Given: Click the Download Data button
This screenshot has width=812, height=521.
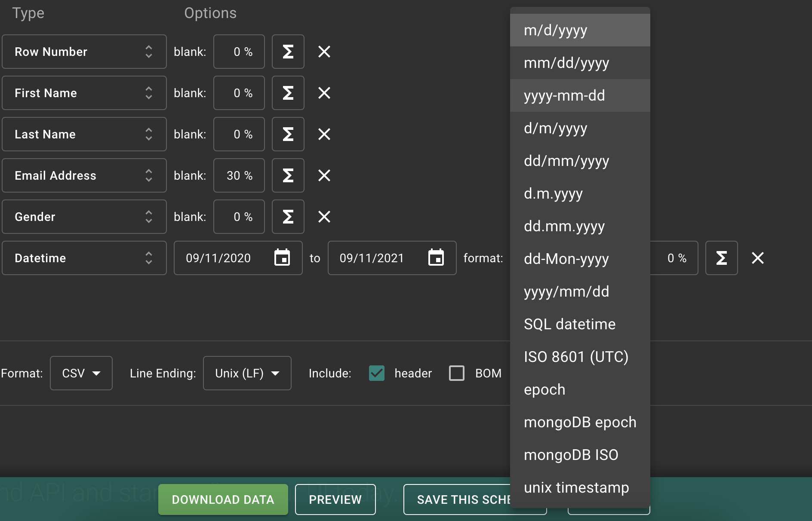Looking at the screenshot, I should [x=223, y=500].
